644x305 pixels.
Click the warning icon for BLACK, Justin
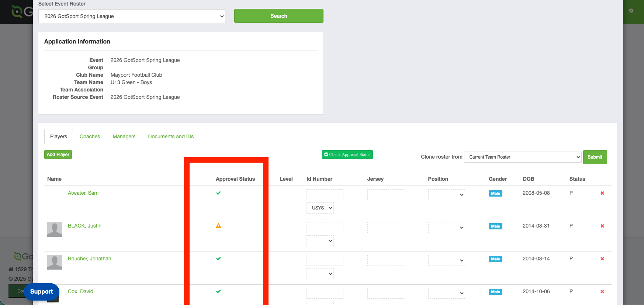coord(218,226)
